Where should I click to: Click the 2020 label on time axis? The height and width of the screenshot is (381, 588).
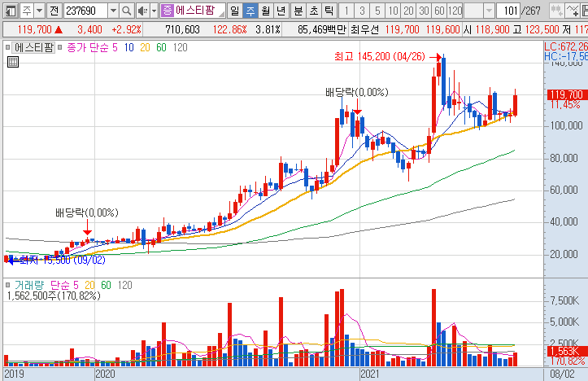105,374
